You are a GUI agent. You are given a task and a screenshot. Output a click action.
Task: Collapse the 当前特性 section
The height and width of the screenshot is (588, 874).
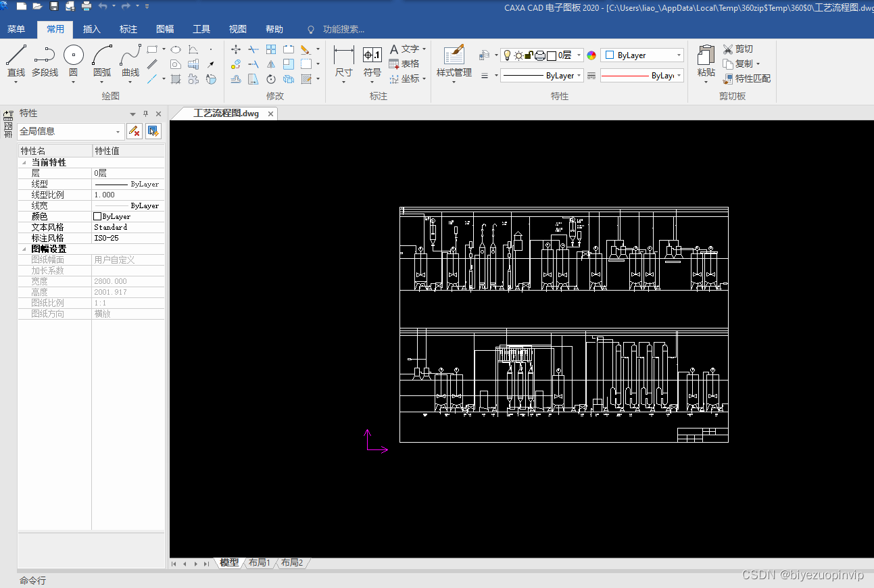tap(24, 163)
